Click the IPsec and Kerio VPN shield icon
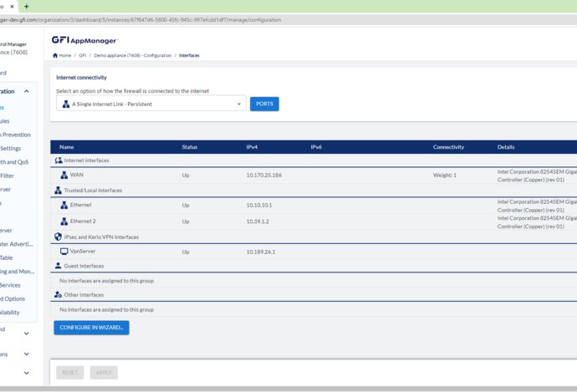Viewport: 577px width, 392px height. coord(59,237)
